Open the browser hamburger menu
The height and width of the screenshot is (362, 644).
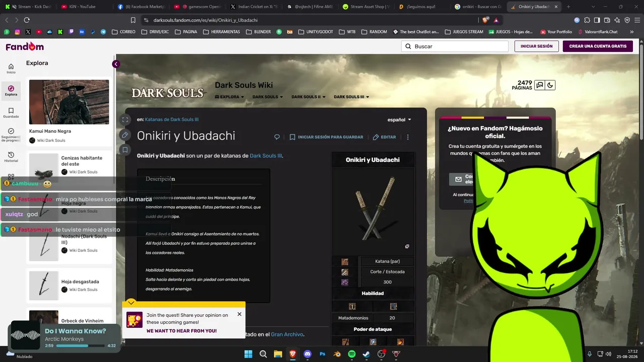pos(637,20)
